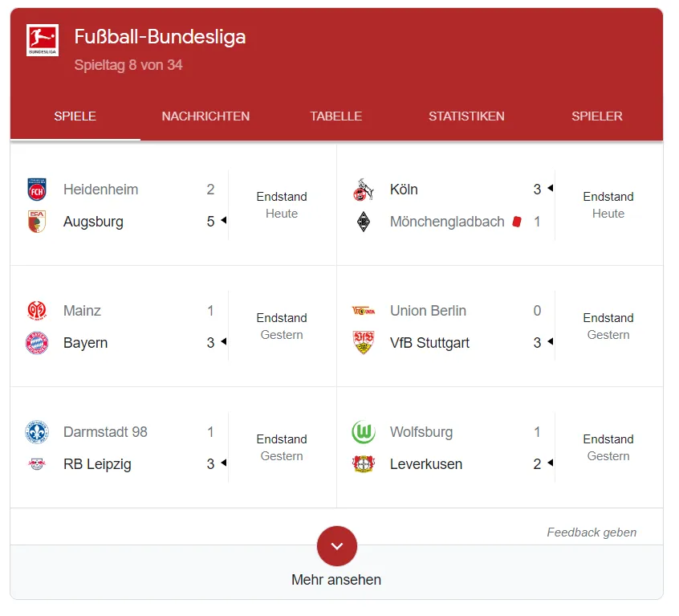Switch to the Tabelle tab

336,116
